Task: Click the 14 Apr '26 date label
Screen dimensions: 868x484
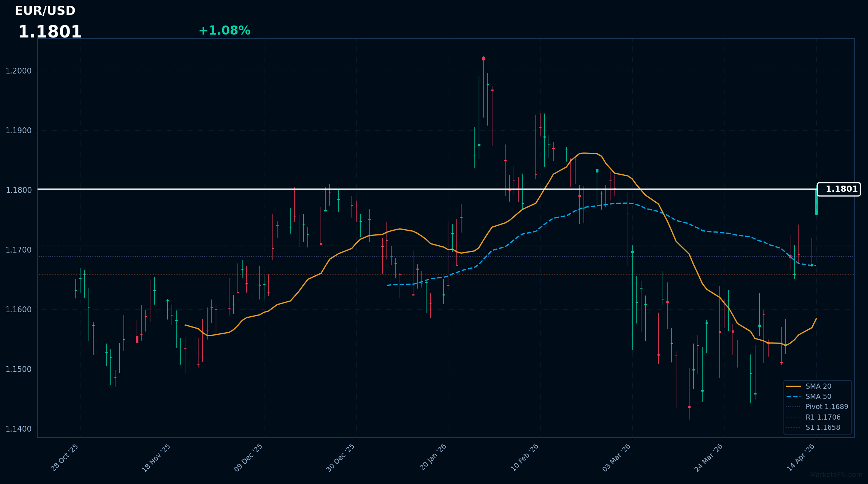Action: pos(801,457)
